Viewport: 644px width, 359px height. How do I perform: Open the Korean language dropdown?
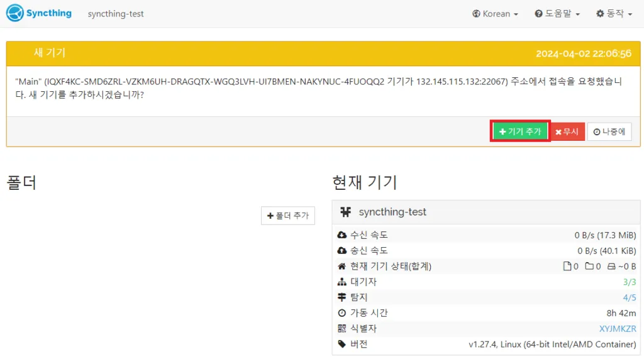coord(496,14)
